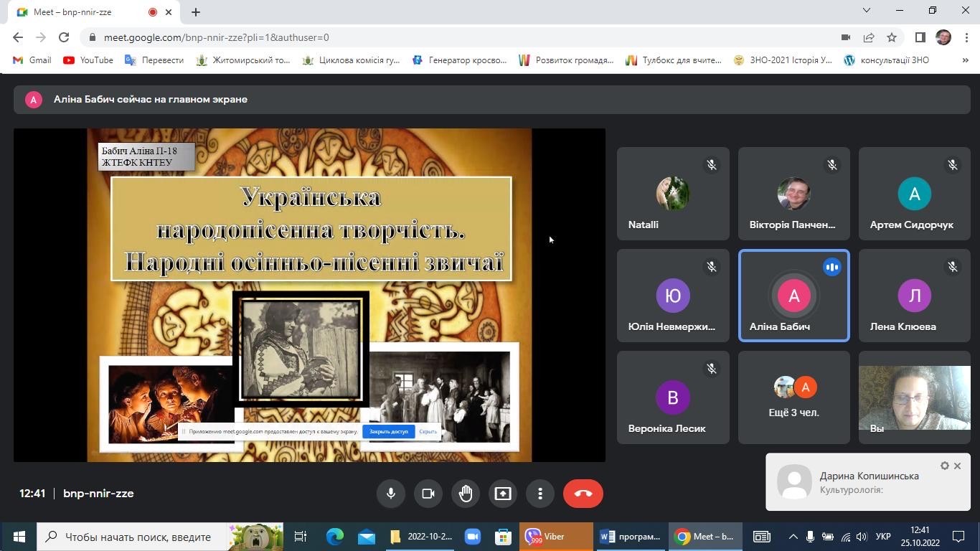
Task: Reload the Meet page
Action: [64, 37]
